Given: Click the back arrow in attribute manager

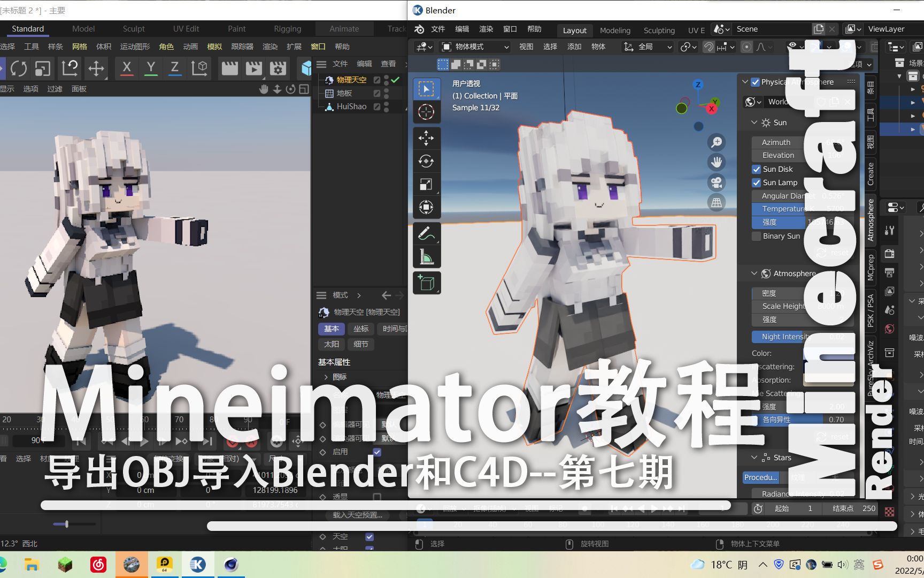Looking at the screenshot, I should tap(387, 295).
